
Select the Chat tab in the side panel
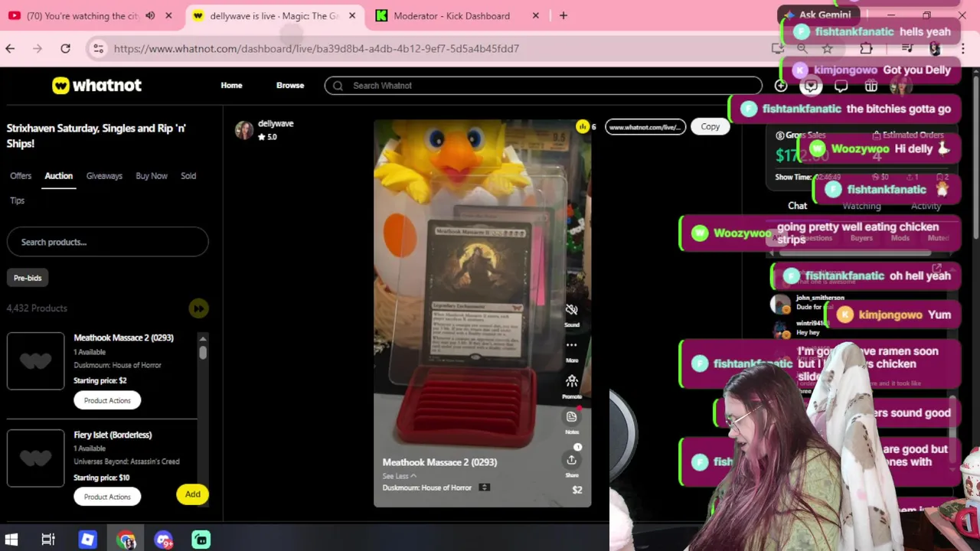click(x=797, y=206)
